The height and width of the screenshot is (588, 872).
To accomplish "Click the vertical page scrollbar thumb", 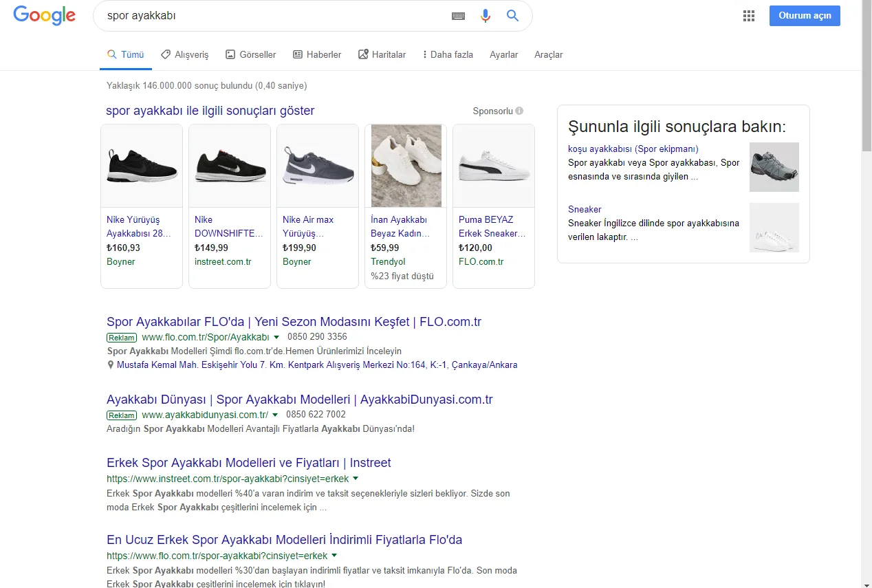I will [x=866, y=77].
